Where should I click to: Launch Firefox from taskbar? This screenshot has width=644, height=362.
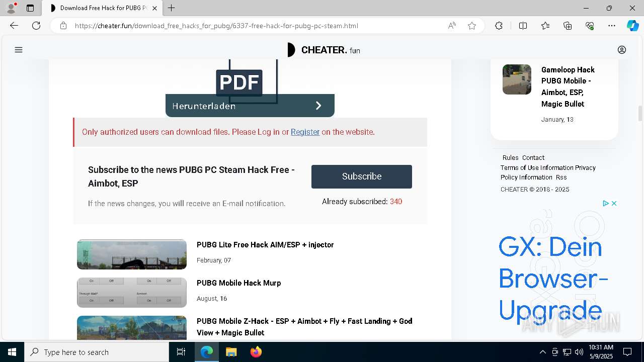256,352
